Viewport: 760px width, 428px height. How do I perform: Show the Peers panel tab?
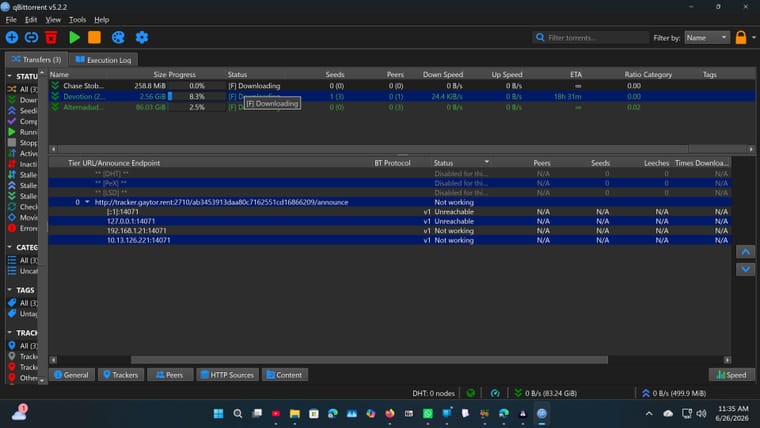tap(170, 375)
